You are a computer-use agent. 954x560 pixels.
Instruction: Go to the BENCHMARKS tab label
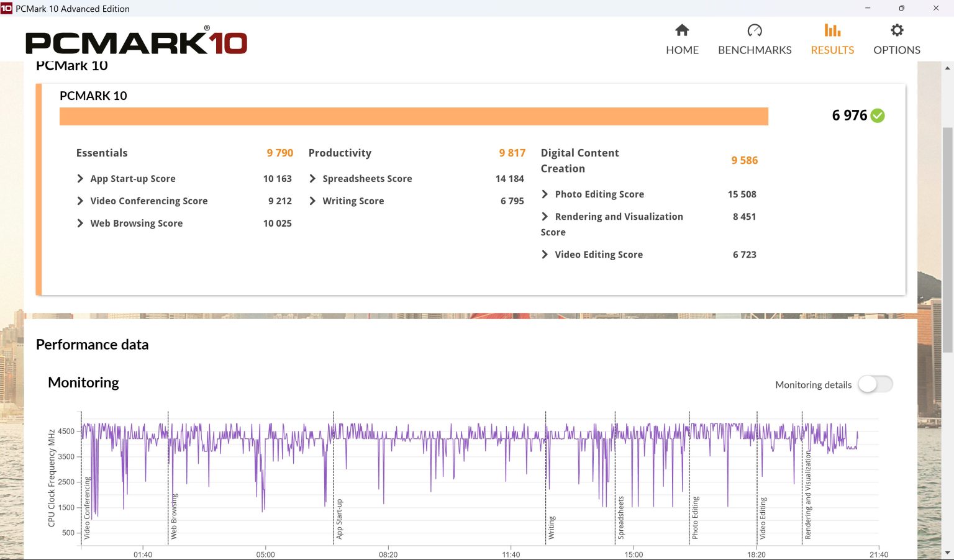click(755, 50)
